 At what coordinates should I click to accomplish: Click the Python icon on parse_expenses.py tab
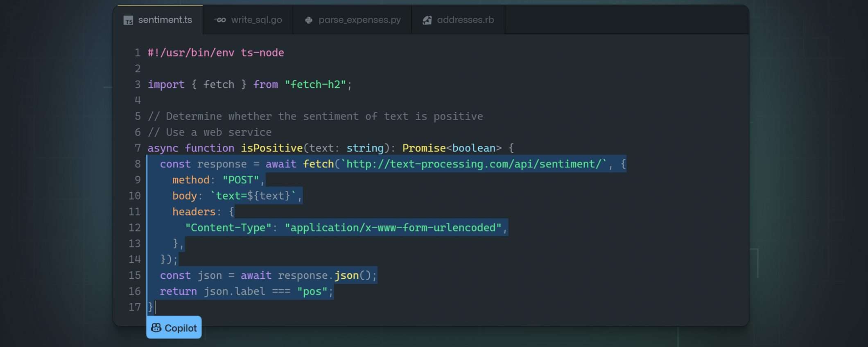coord(309,20)
